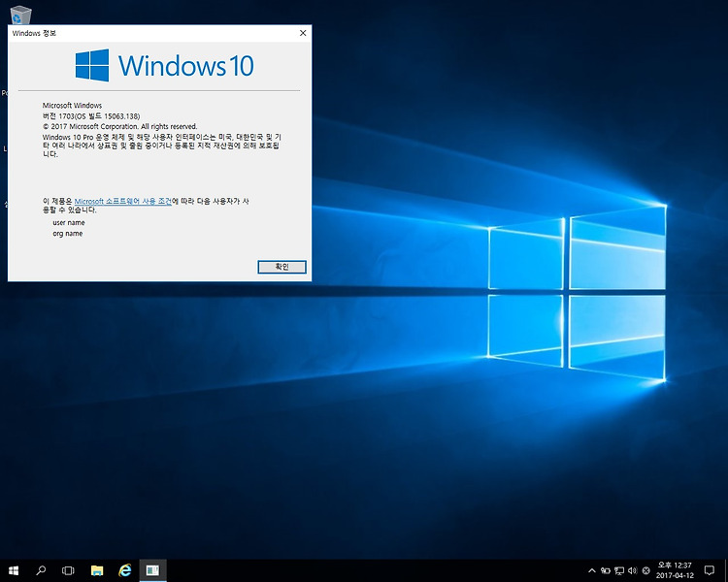This screenshot has height=582, width=728.
Task: Click the Windows 10 logo banner
Action: (x=164, y=65)
